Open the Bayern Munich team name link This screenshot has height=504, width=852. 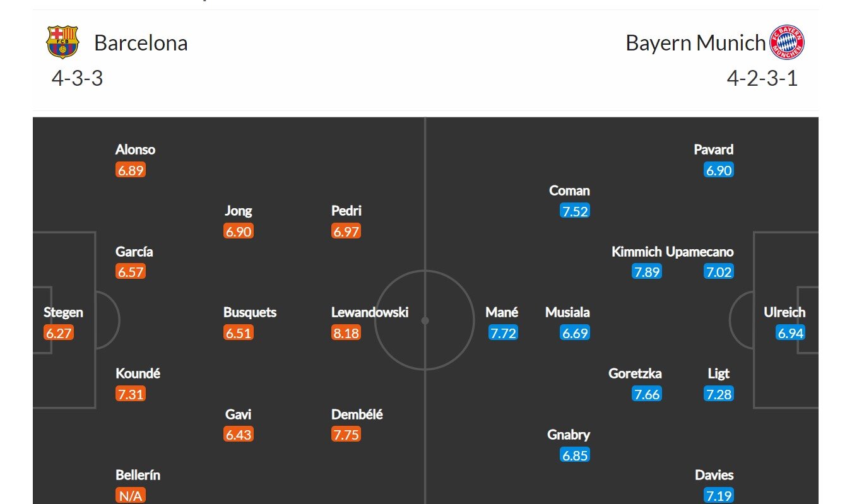click(x=695, y=43)
